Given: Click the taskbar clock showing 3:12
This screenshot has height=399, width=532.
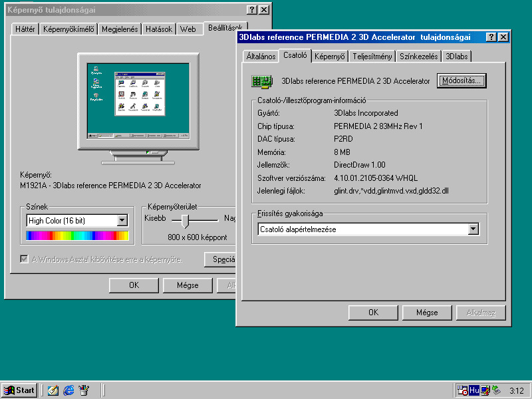Looking at the screenshot, I should pos(517,391).
